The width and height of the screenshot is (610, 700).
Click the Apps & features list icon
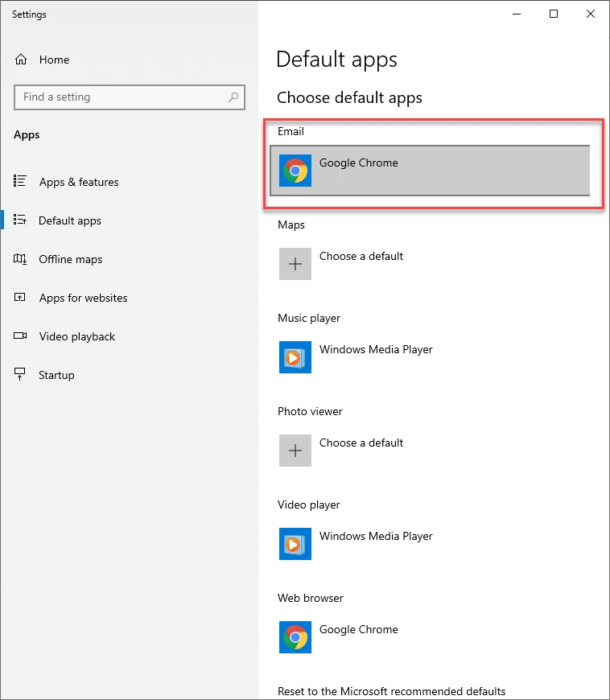pos(19,181)
